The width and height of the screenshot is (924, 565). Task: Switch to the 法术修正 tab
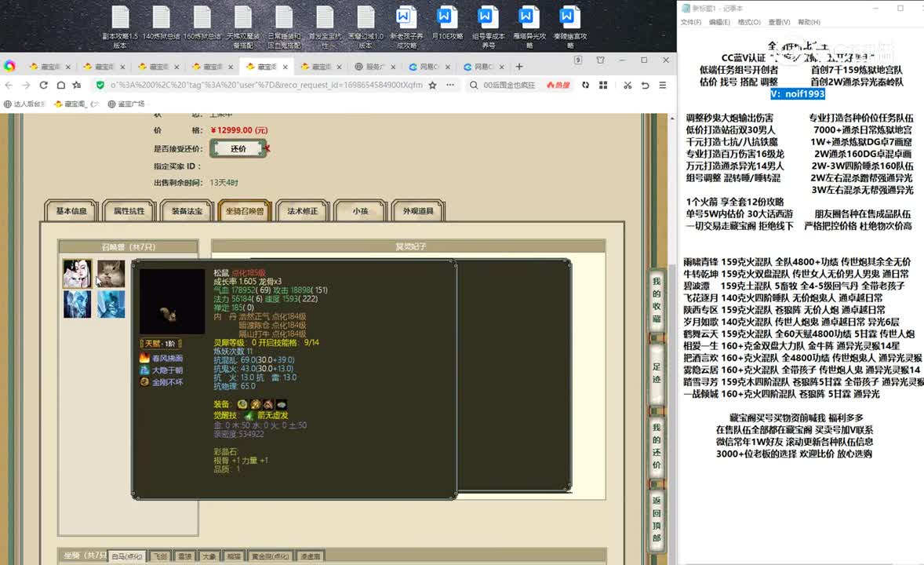click(x=302, y=211)
